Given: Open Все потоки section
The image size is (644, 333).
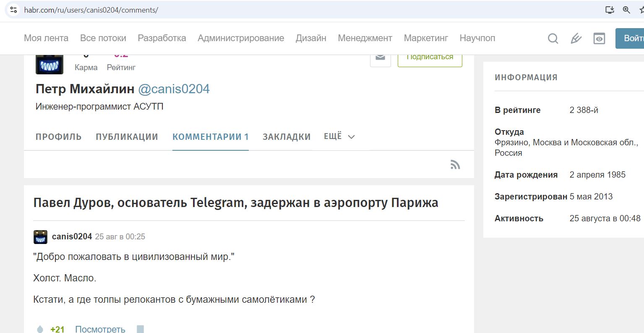Looking at the screenshot, I should (103, 38).
